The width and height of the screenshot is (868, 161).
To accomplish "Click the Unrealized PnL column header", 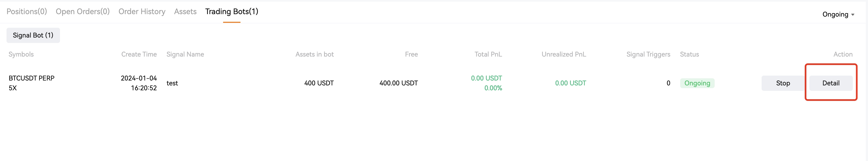I will 563,54.
